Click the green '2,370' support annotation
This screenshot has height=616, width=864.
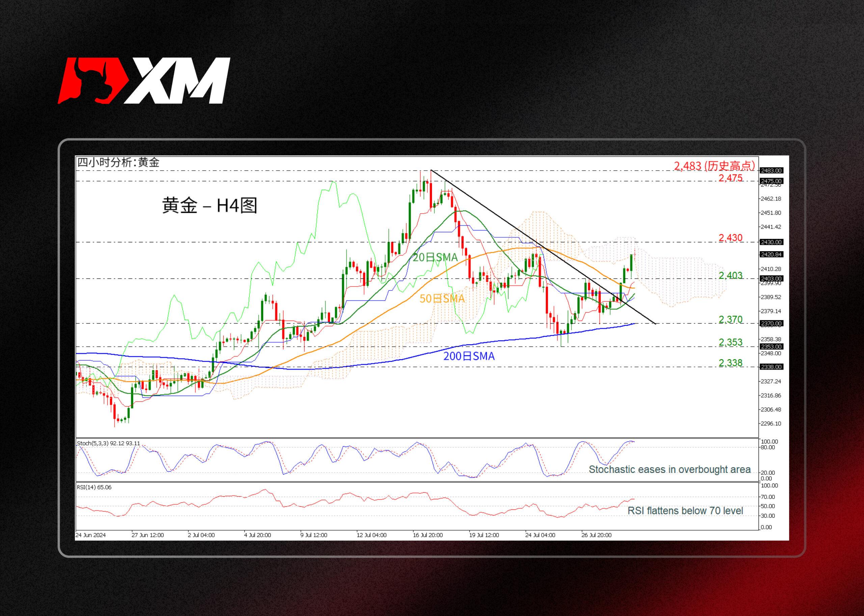730,319
